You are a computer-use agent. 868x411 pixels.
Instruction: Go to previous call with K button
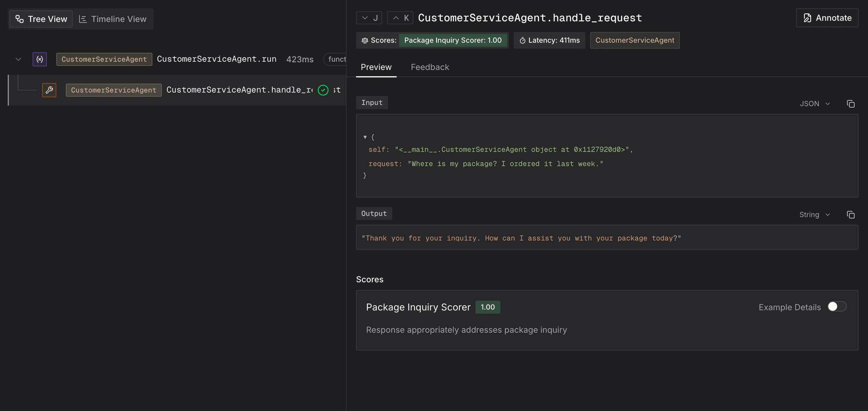[400, 18]
